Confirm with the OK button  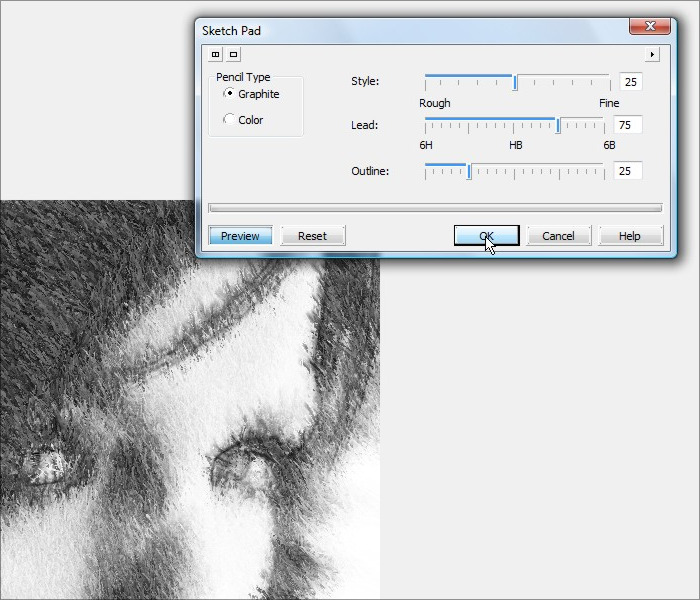(x=486, y=236)
